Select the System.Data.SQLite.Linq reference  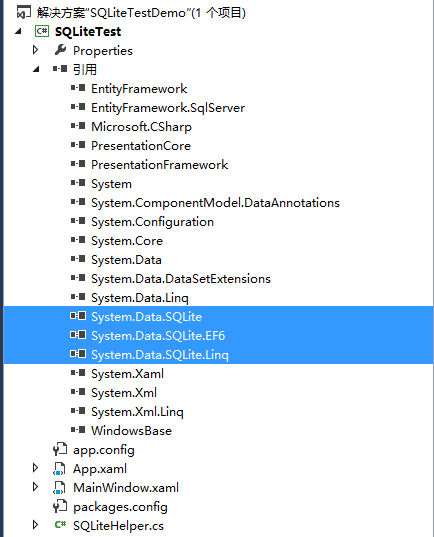click(x=160, y=355)
